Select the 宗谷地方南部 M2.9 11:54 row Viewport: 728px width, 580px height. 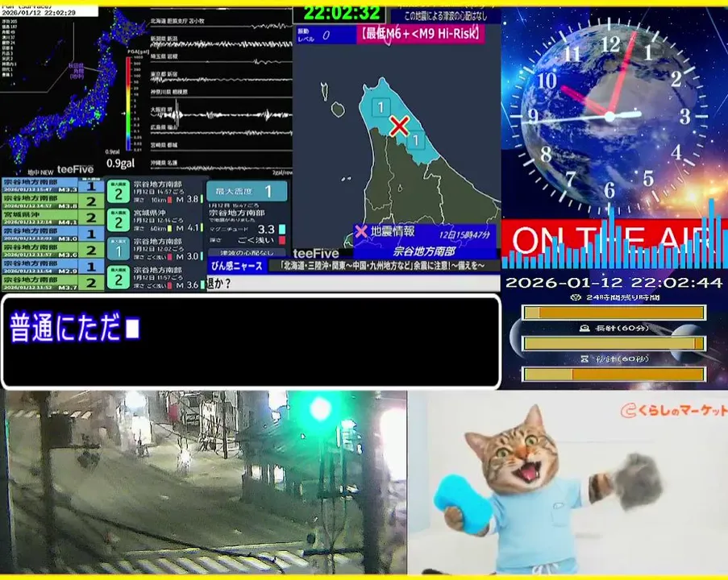click(53, 267)
